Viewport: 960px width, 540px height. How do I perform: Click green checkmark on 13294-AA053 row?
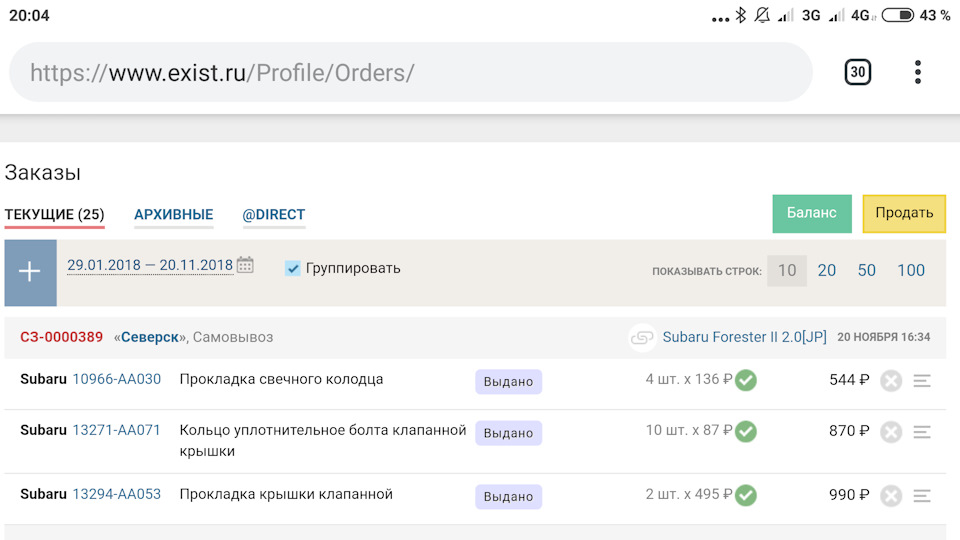746,495
